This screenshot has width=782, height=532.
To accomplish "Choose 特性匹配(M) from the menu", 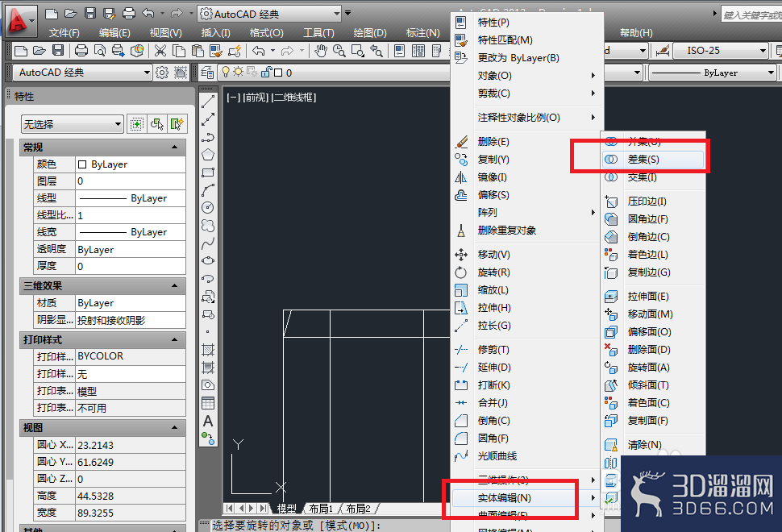I will [x=527, y=39].
